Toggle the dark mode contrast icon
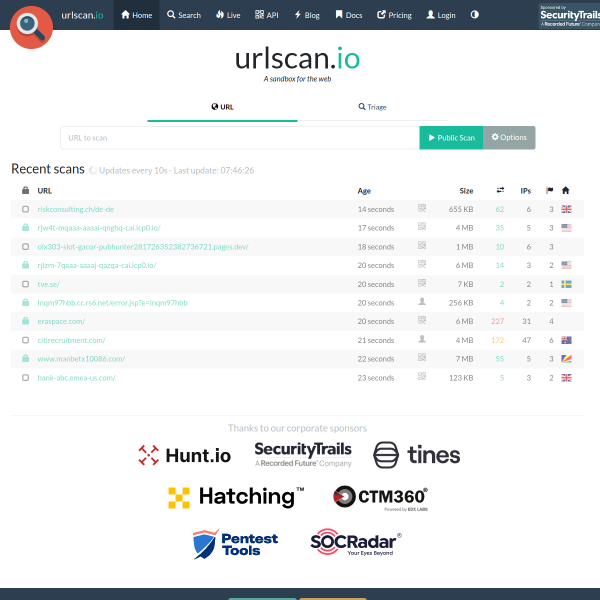Image resolution: width=600 pixels, height=600 pixels. (474, 15)
